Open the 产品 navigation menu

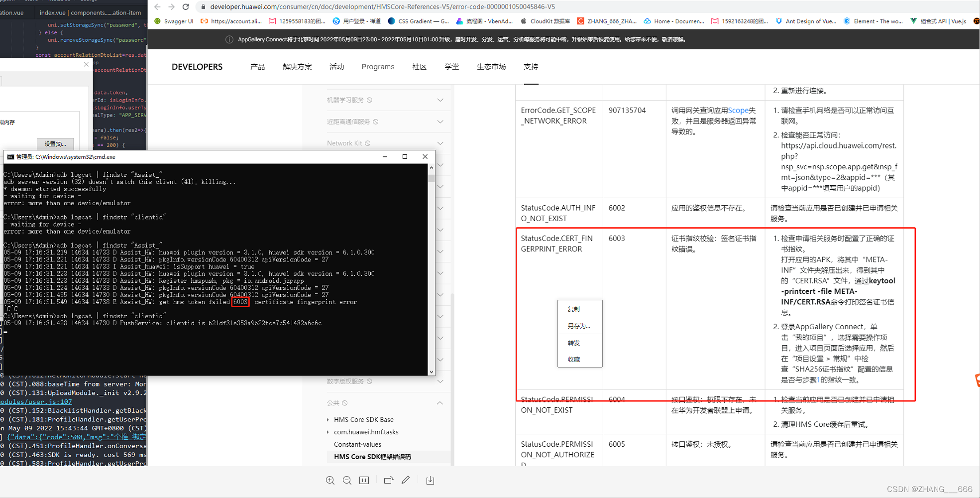pyautogui.click(x=257, y=67)
